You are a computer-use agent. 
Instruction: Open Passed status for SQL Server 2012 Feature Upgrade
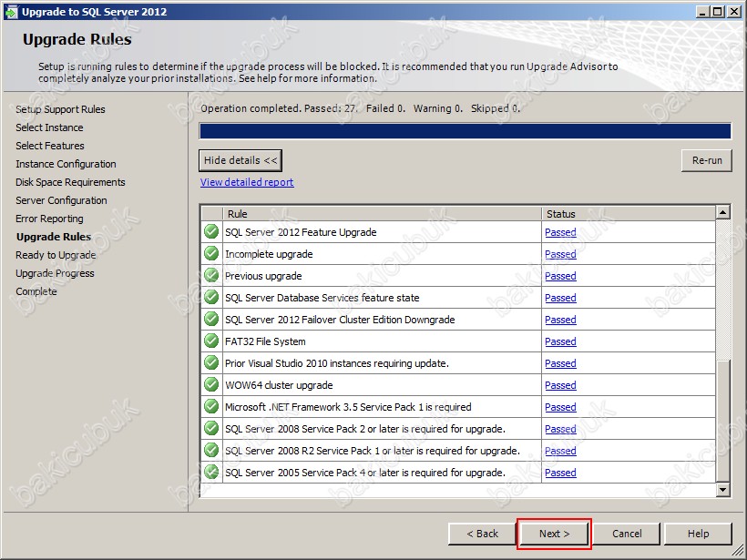(560, 232)
